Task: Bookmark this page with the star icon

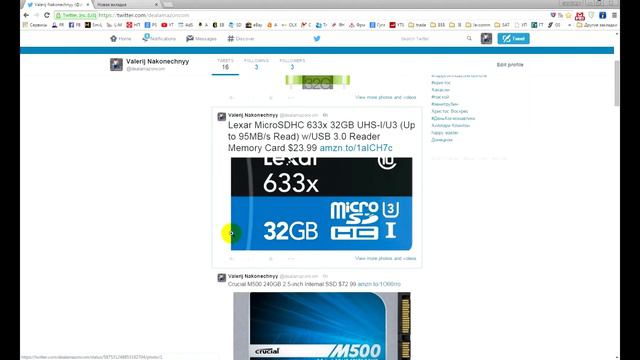Action: point(568,15)
